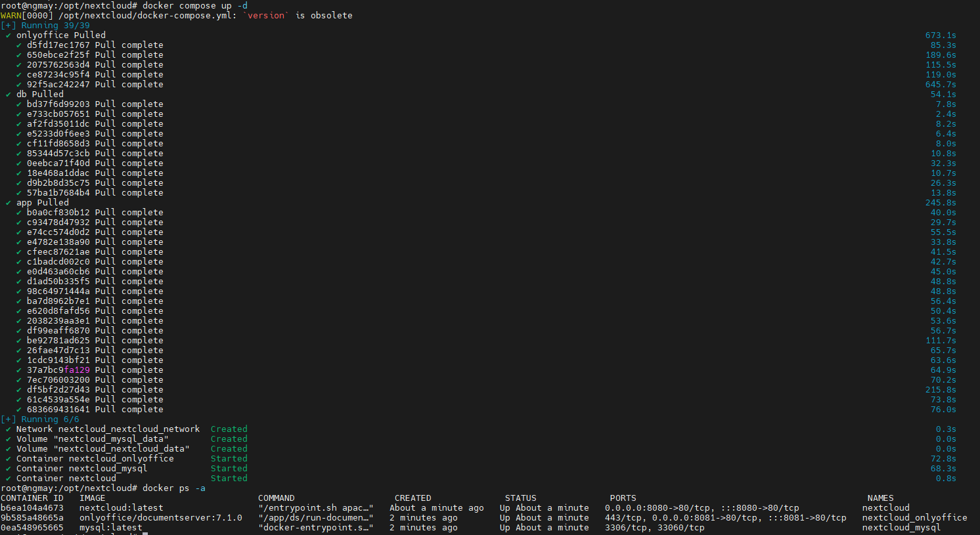Click layer hash c93478d47932

pos(58,222)
